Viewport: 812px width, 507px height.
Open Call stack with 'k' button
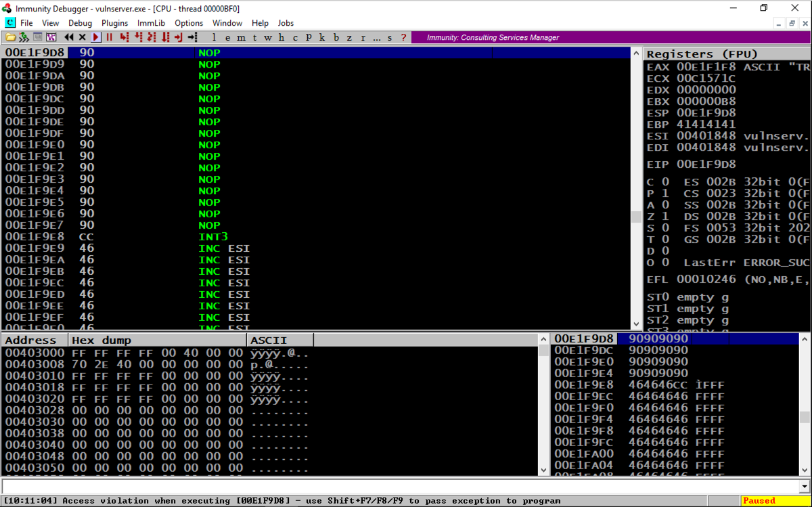click(x=322, y=37)
